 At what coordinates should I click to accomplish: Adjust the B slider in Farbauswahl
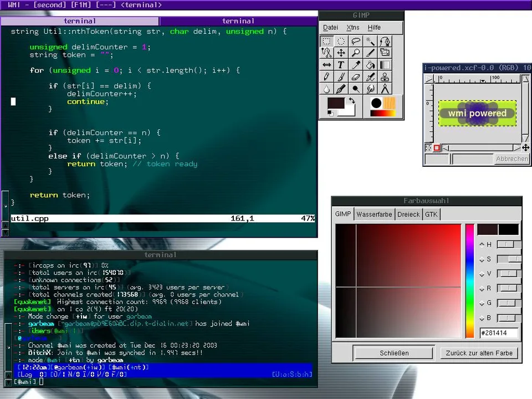click(x=509, y=318)
